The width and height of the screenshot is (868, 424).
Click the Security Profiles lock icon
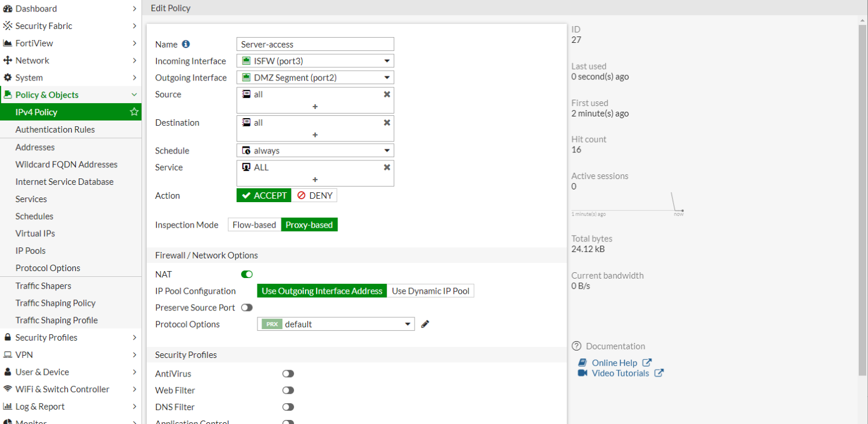[x=8, y=337]
